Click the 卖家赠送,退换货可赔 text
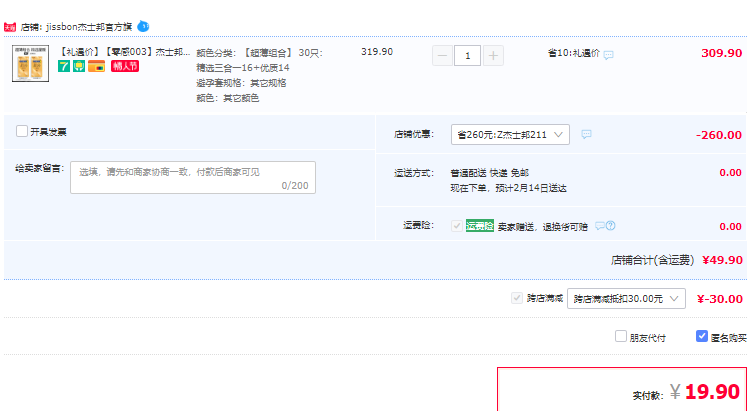Screen dimensions: 755x411 543,227
